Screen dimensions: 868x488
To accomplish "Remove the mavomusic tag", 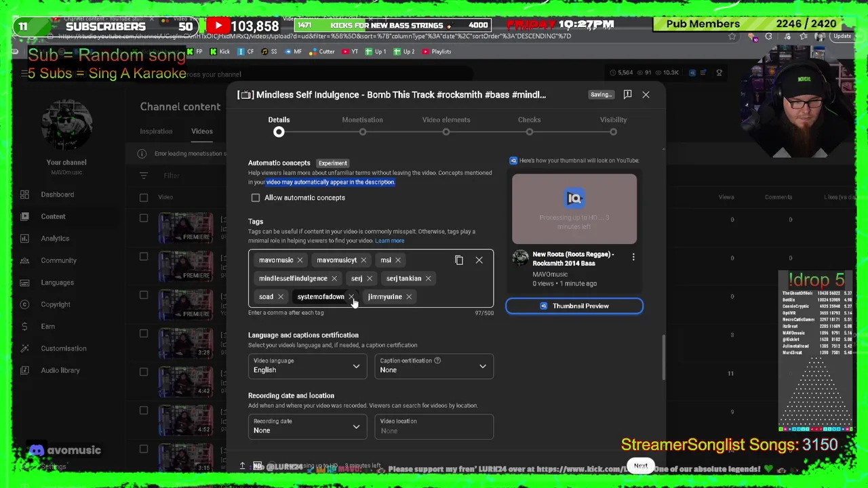I will [x=300, y=260].
